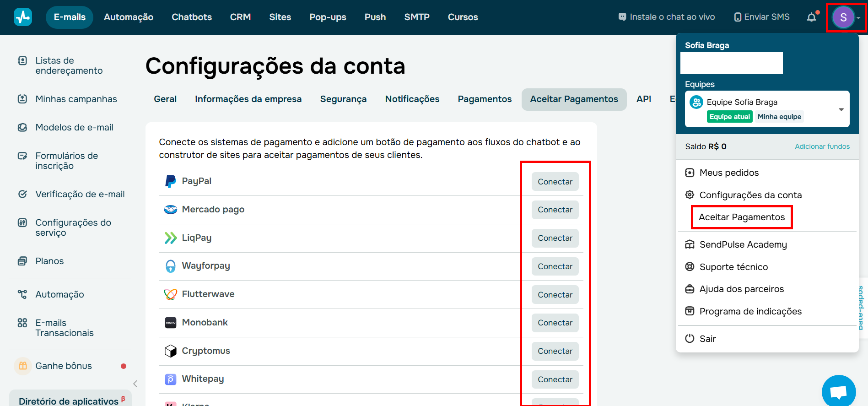Open the live chat bubble widget
The height and width of the screenshot is (406, 868).
pos(839,391)
